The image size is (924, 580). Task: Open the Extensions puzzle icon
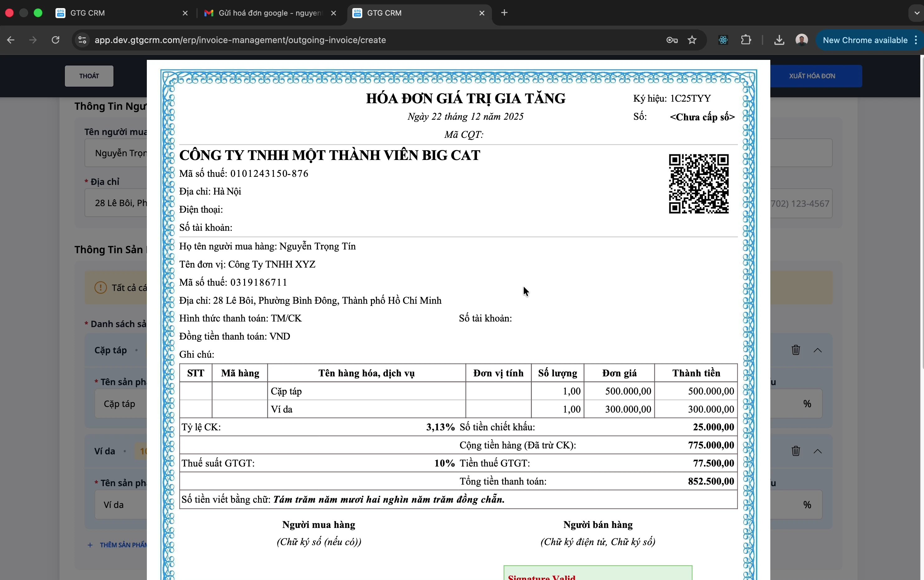point(746,40)
